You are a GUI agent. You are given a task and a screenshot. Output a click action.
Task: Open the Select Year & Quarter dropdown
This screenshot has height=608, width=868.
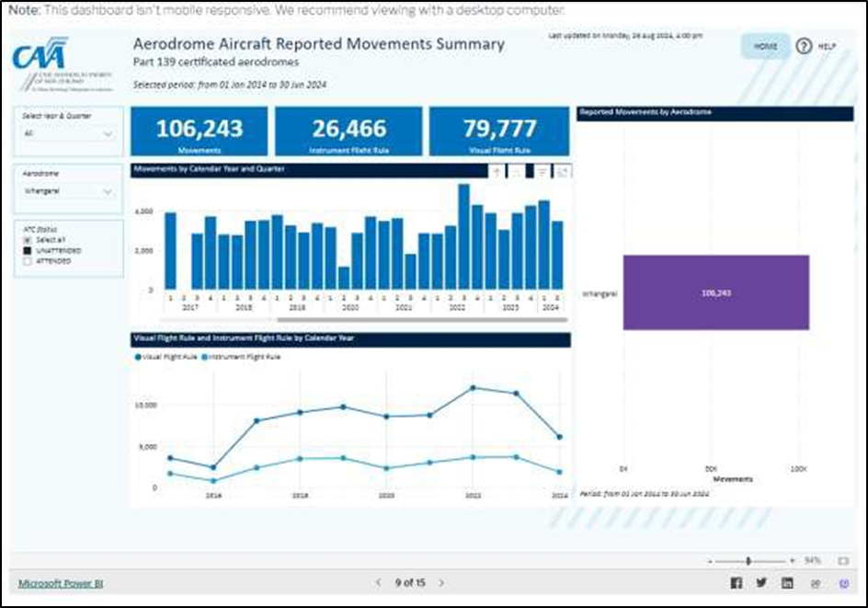click(69, 134)
